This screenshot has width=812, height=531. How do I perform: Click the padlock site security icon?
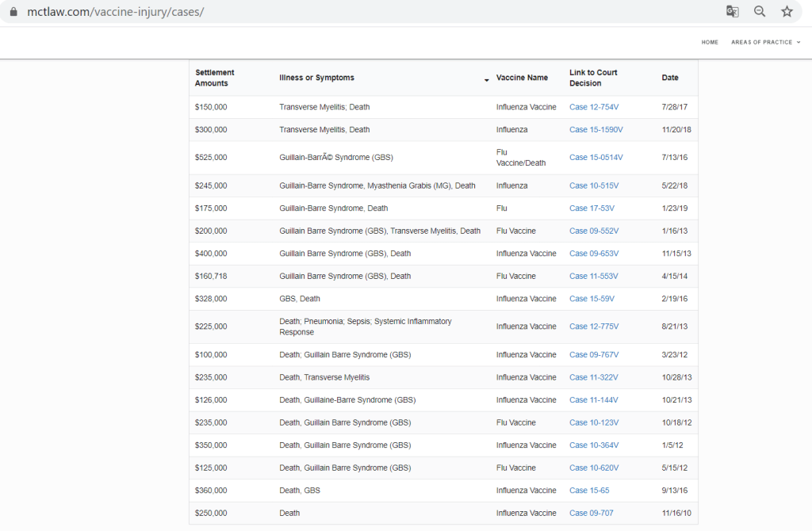click(x=12, y=12)
